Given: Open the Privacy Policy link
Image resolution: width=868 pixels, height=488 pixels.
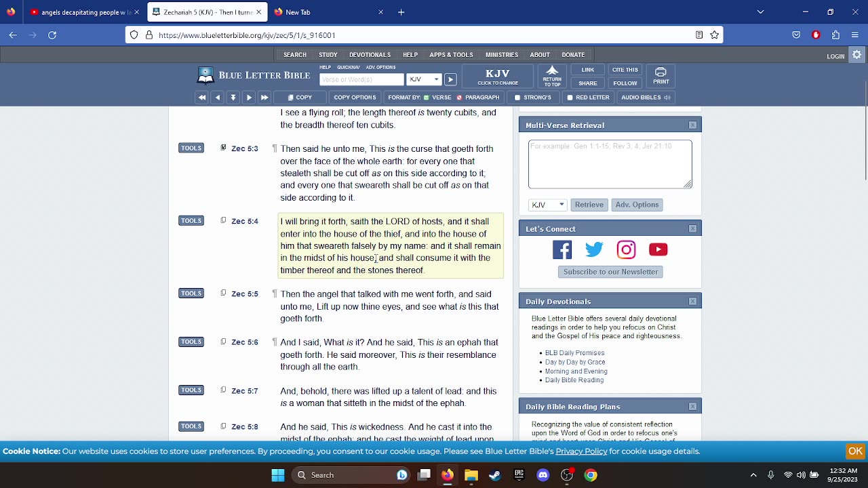Looking at the screenshot, I should tap(581, 451).
